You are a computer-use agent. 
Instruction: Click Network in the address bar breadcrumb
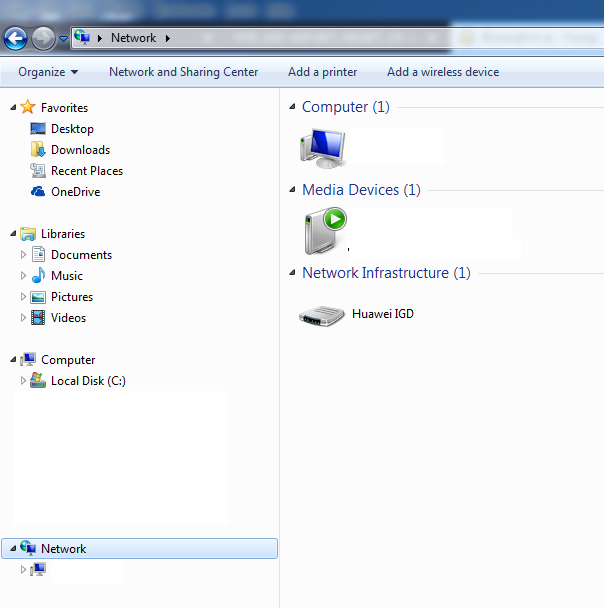[133, 38]
